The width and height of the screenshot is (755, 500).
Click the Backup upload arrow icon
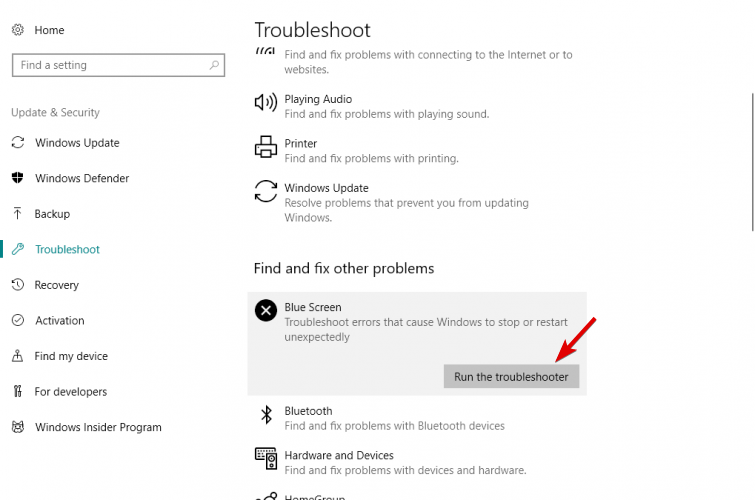(x=18, y=213)
